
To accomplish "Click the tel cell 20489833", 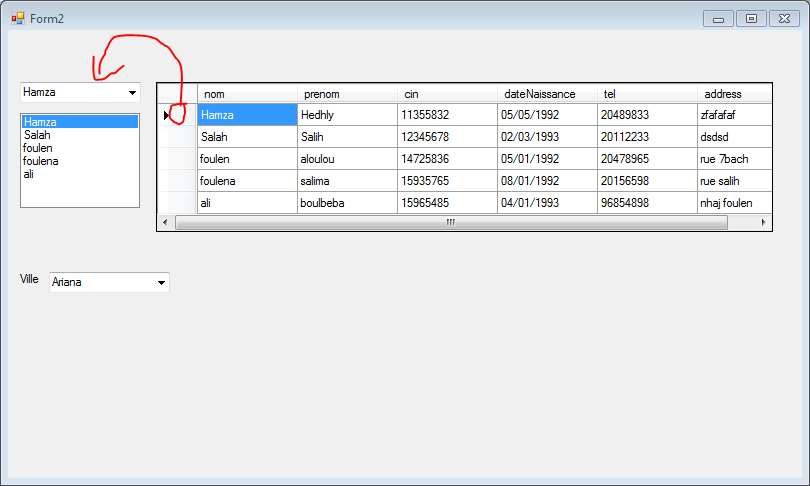I will point(647,115).
